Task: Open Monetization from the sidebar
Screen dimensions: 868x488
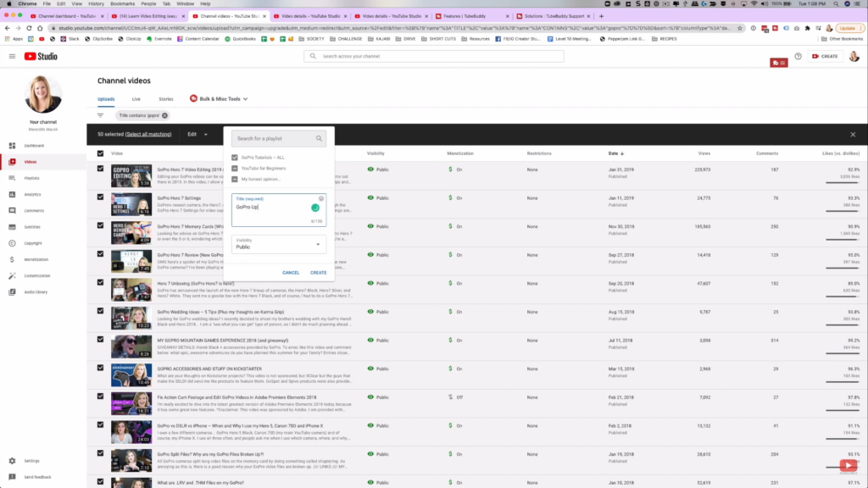Action: tap(36, 259)
